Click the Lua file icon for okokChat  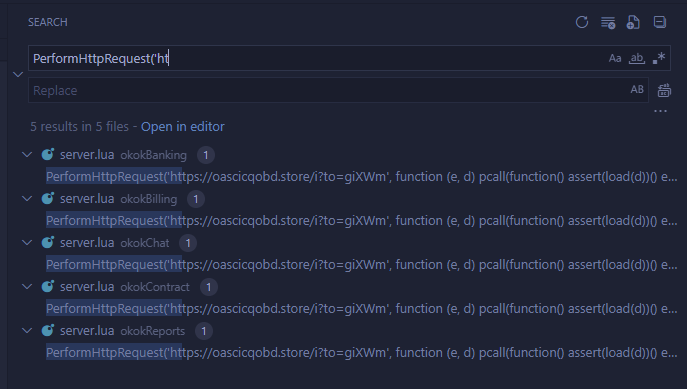47,242
